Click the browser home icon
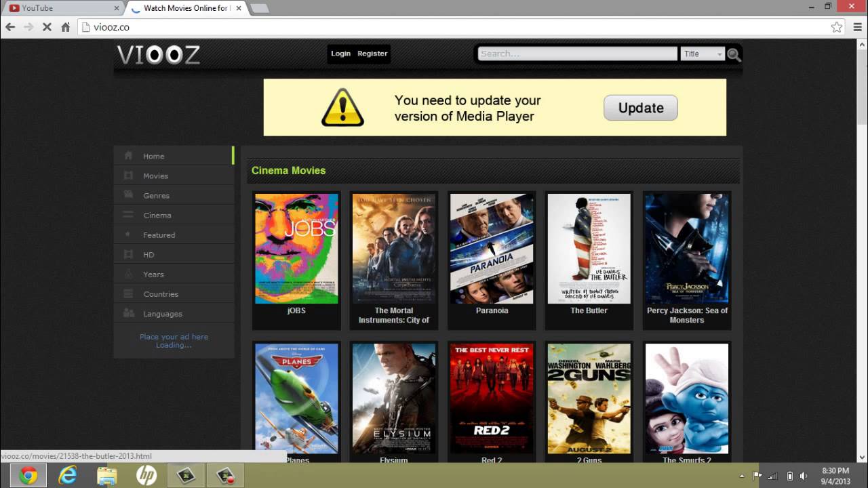868x488 pixels. click(x=65, y=27)
